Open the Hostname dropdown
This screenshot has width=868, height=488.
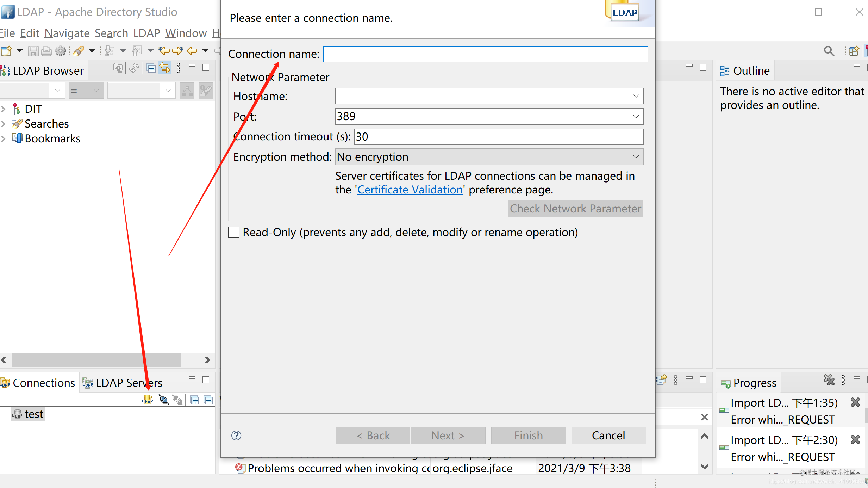pos(636,96)
